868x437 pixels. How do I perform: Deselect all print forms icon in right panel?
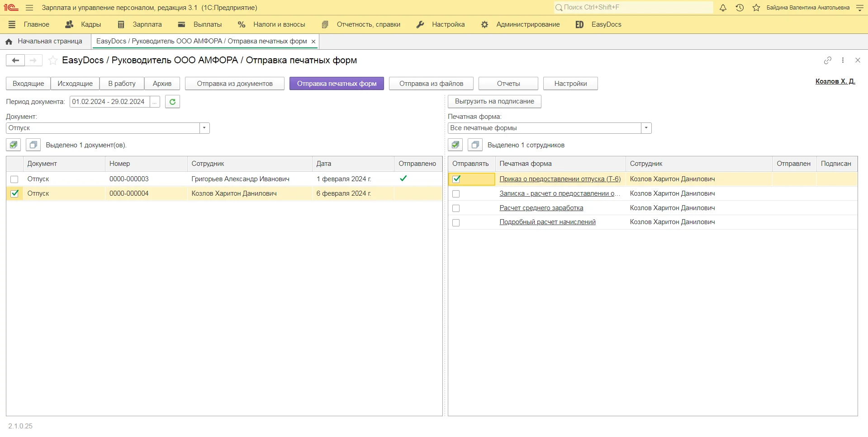(x=474, y=145)
